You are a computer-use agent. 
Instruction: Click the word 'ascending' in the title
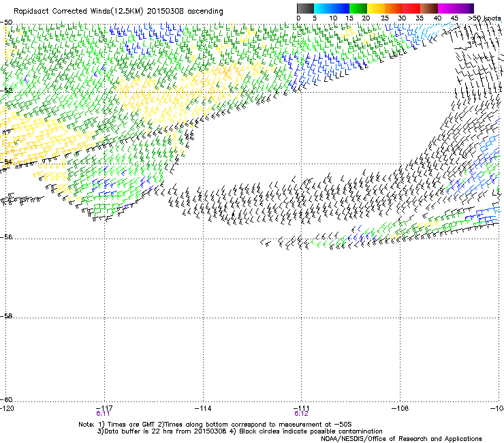click(x=205, y=12)
